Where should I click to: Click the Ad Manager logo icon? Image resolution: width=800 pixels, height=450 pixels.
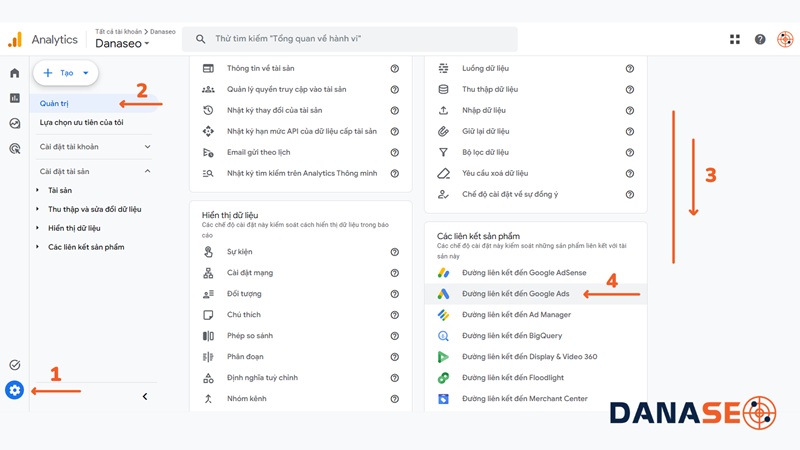(443, 315)
